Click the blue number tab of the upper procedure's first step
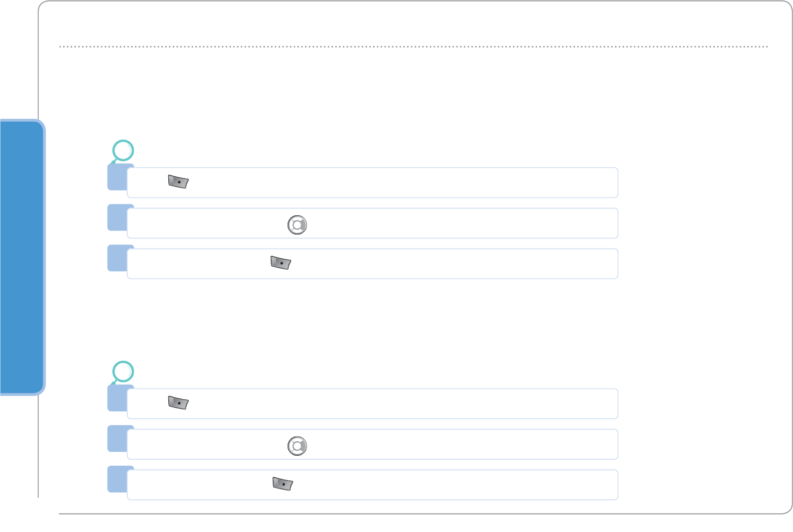 (x=117, y=177)
